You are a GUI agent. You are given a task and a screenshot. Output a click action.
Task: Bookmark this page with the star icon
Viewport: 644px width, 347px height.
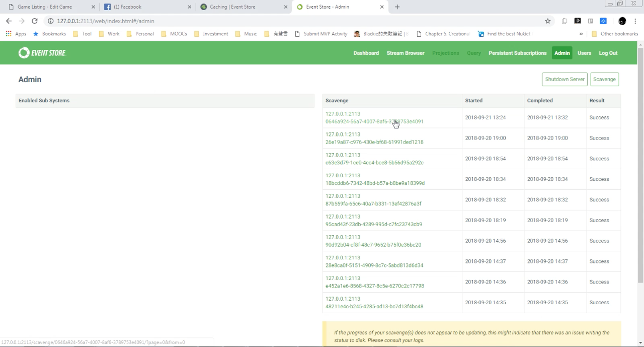[548, 21]
